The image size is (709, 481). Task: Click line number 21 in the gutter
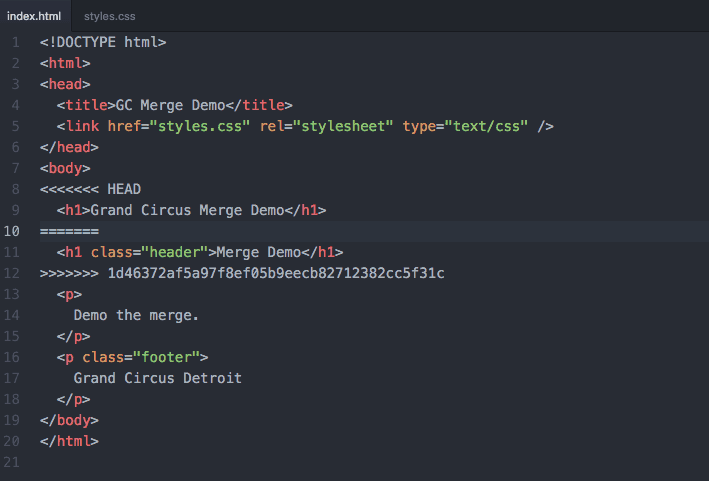pos(13,462)
